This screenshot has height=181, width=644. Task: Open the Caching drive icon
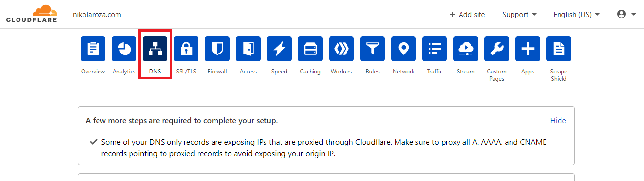pyautogui.click(x=310, y=49)
